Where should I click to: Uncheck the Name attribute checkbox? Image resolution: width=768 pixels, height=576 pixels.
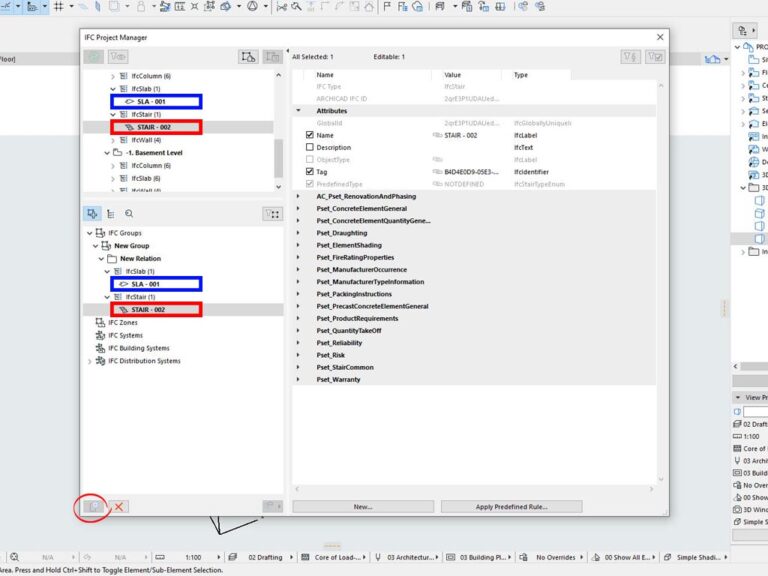pos(310,135)
